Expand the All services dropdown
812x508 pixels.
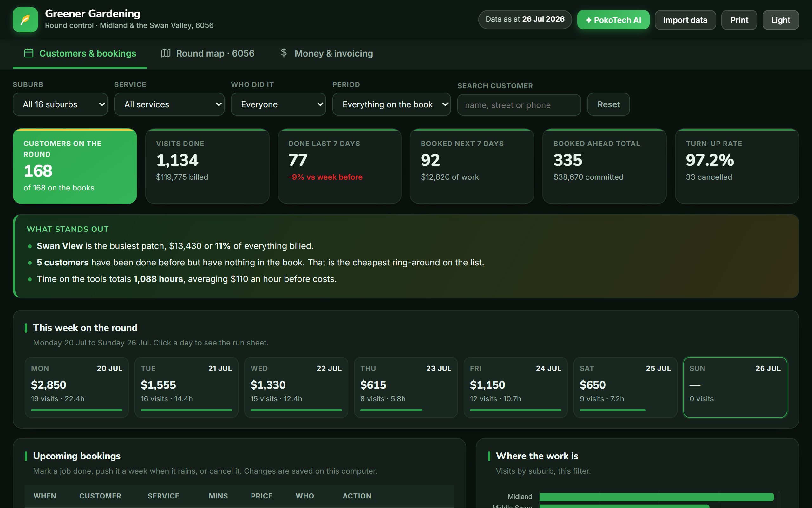[169, 104]
